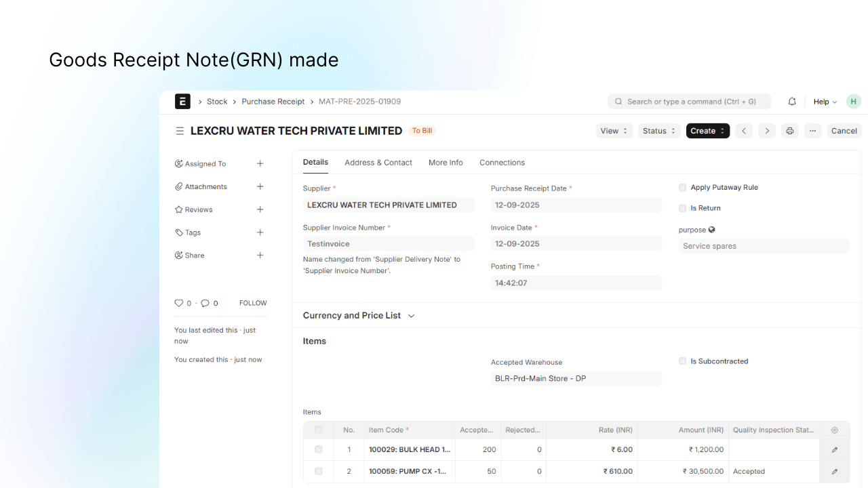Select all rows header checkbox

319,430
